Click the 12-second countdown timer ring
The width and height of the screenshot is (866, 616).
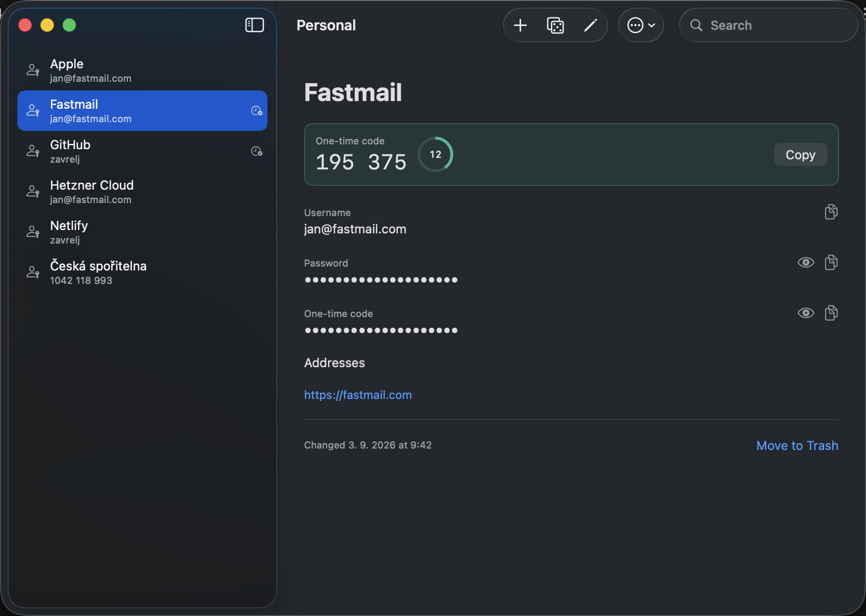[x=435, y=154]
